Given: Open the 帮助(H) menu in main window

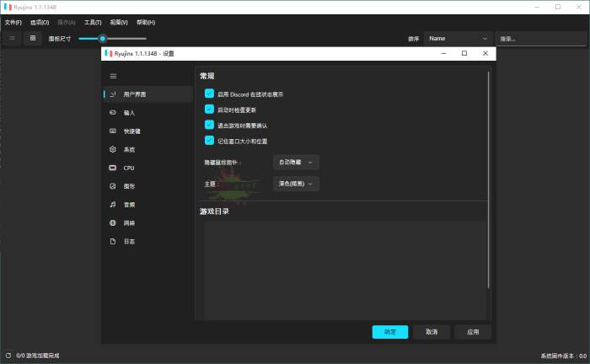Looking at the screenshot, I should [146, 23].
